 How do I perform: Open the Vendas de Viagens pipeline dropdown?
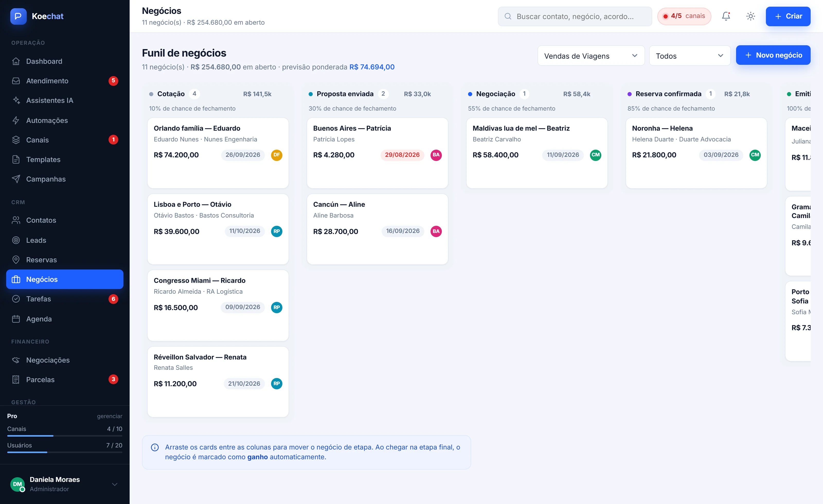591,56
